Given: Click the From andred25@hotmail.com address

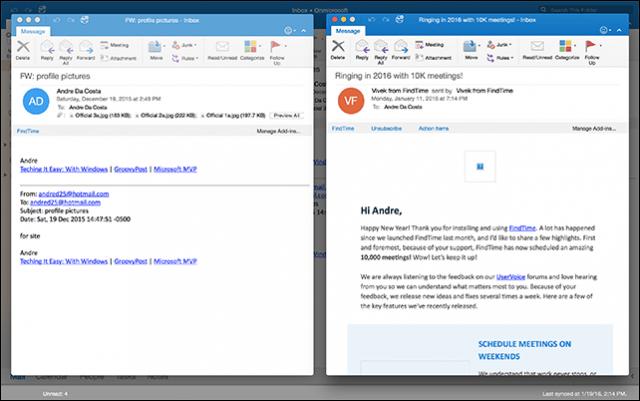Looking at the screenshot, I should pyautogui.click(x=73, y=194).
